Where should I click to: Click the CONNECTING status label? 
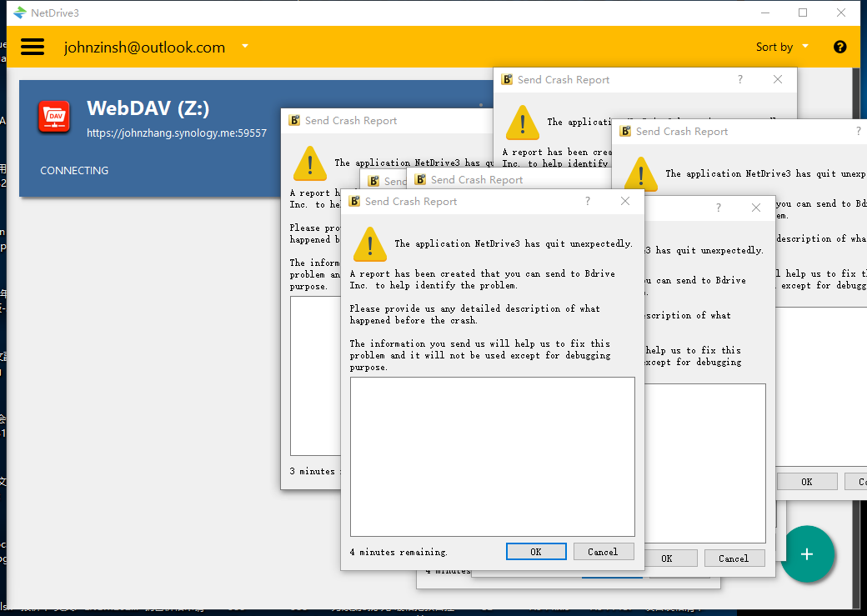74,170
